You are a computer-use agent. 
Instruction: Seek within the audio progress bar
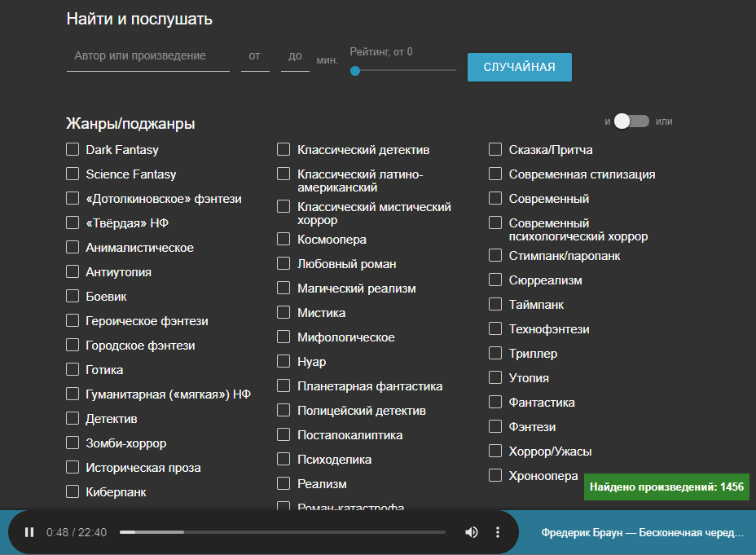coord(282,532)
